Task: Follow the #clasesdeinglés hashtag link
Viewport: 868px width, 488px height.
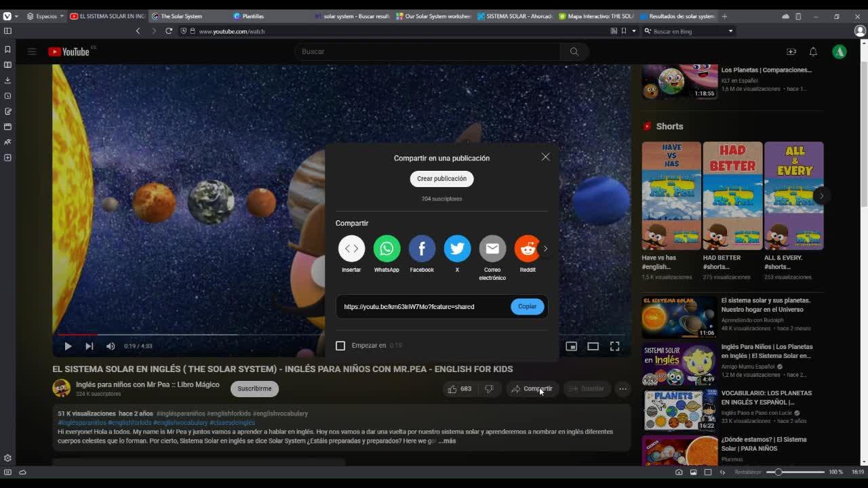Action: click(232, 423)
